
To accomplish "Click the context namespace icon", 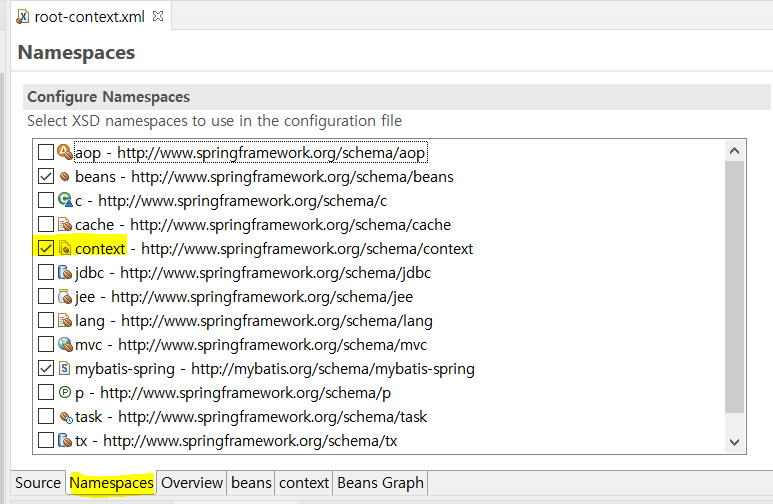I will point(65,248).
